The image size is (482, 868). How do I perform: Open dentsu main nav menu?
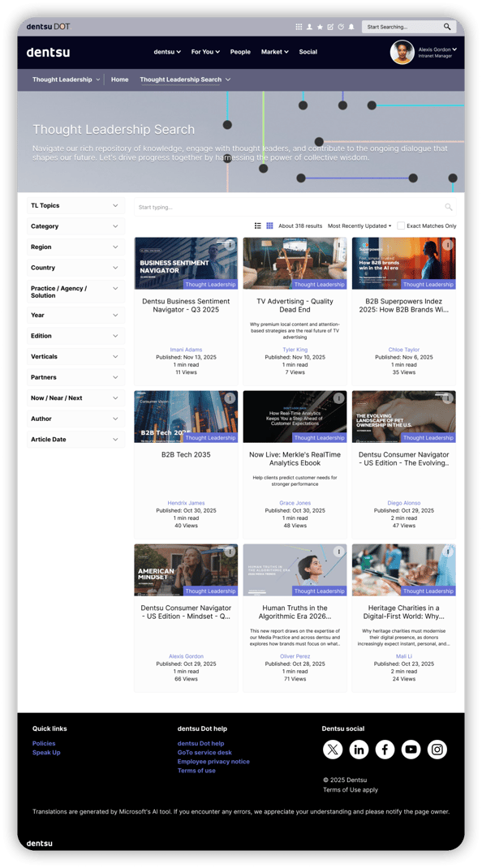point(167,52)
